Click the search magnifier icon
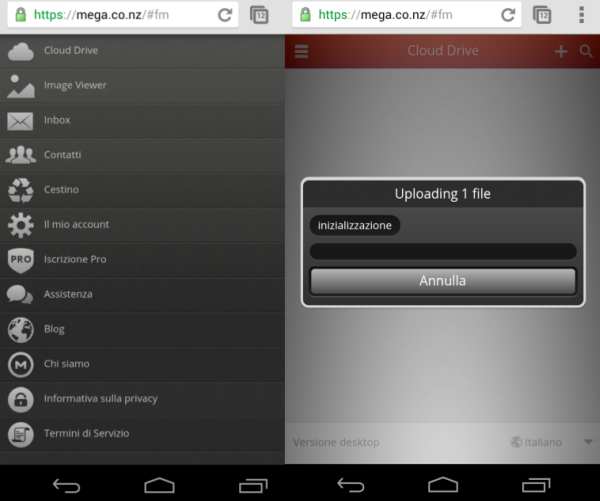This screenshot has height=501, width=600. tap(586, 51)
